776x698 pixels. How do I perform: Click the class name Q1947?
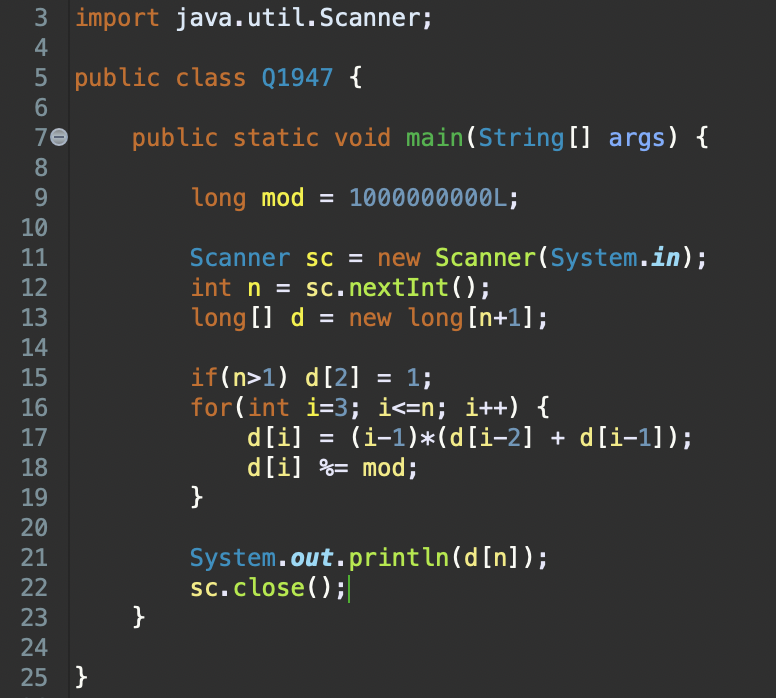[297, 78]
